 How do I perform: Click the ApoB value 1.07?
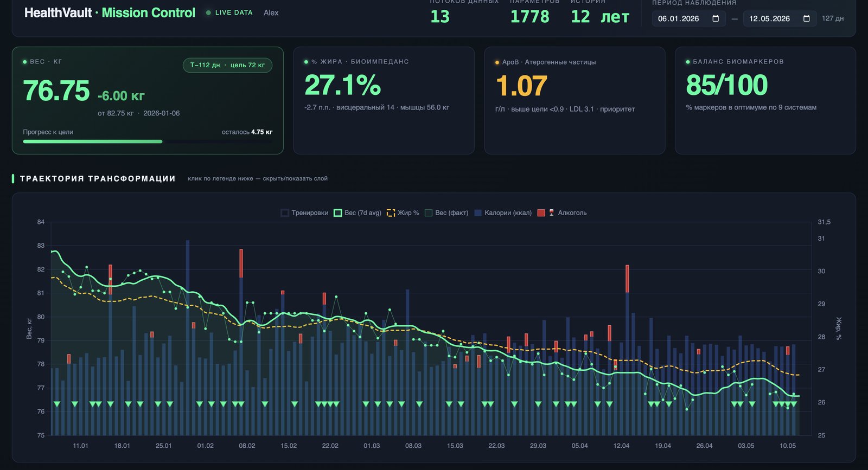pyautogui.click(x=521, y=86)
